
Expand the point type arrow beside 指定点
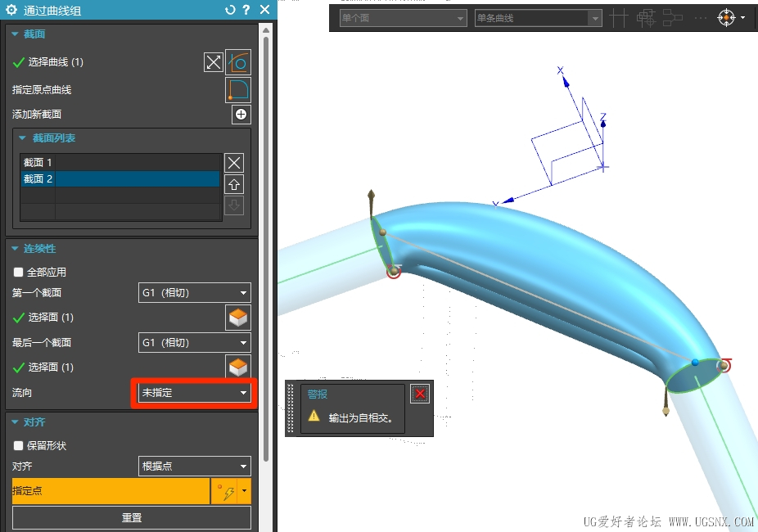tap(244, 491)
